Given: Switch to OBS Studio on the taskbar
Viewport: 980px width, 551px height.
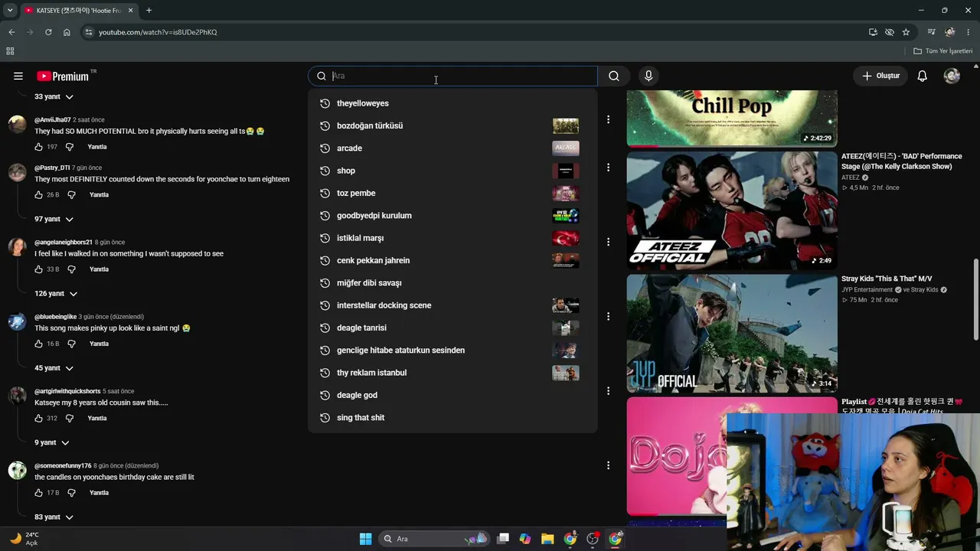Looking at the screenshot, I should (x=593, y=539).
